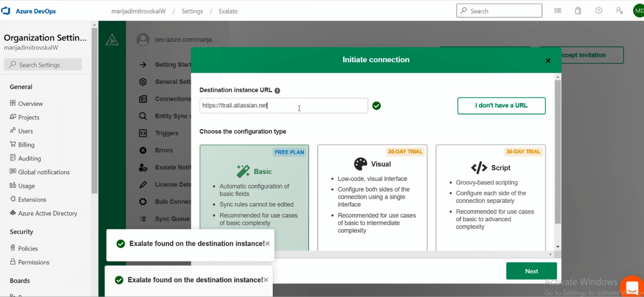Click the Entity Sync magnifier icon
The width and height of the screenshot is (644, 297).
click(143, 116)
